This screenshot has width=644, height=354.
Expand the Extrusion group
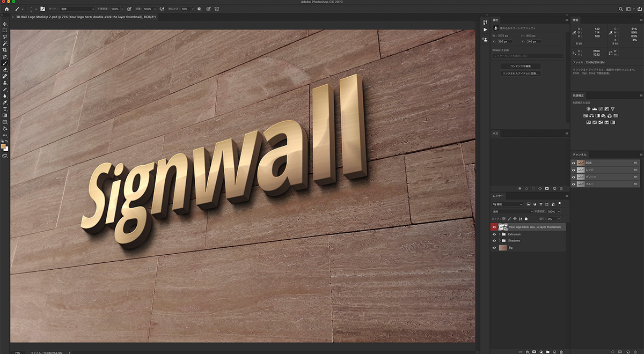(500, 234)
